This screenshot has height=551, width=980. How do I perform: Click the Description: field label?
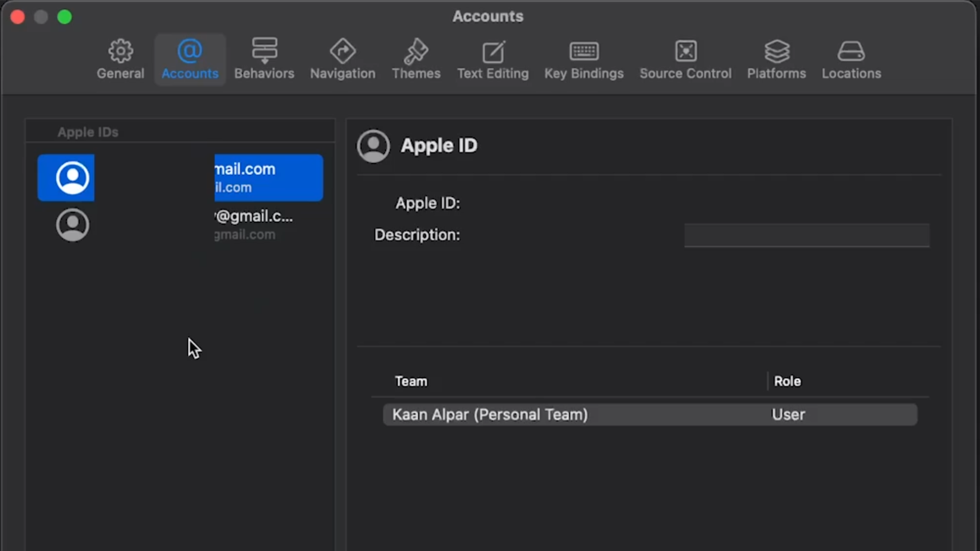pos(417,235)
